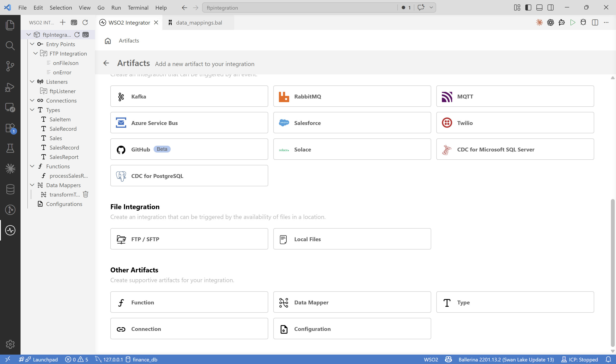Open the Extensions view showing badge 1
Viewport: 616px width, 364px height.
[10, 128]
